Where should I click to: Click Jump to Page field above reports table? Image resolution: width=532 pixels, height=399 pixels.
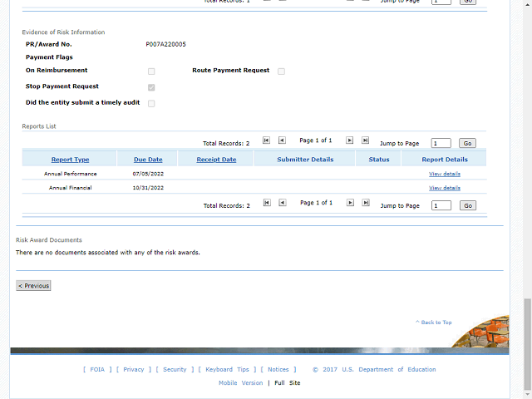441,143
